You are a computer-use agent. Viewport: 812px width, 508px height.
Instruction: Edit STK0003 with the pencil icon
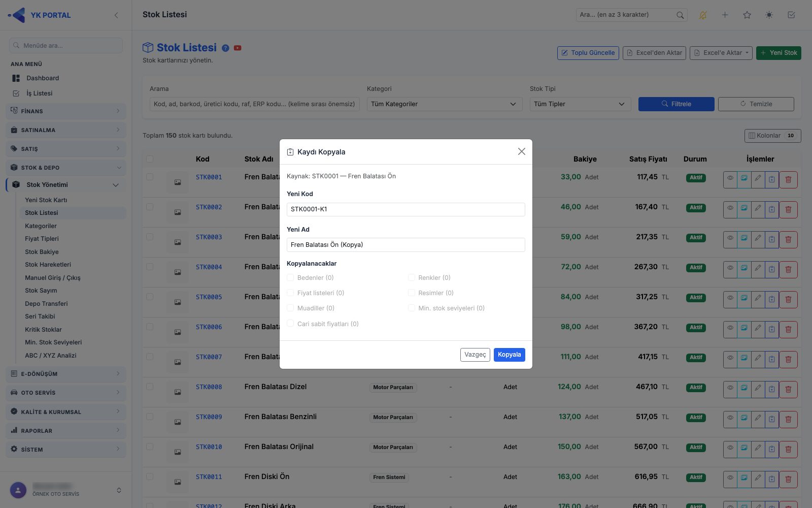[x=758, y=239]
